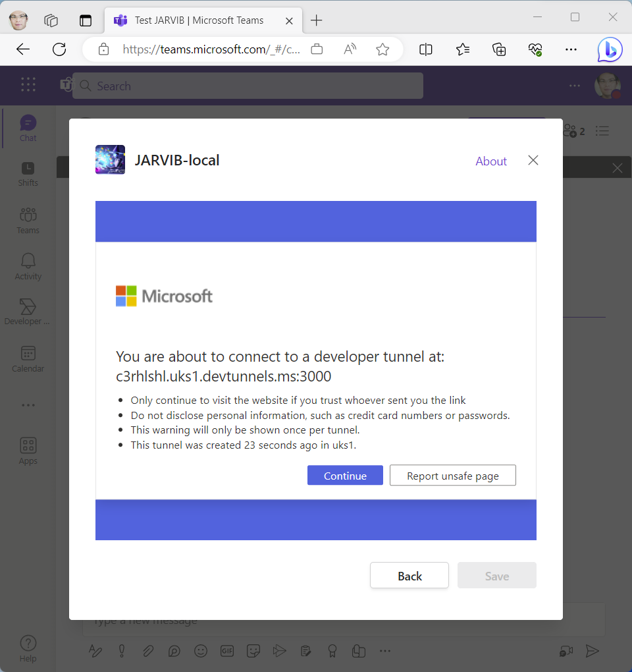Click the Praise badge icon
Viewport: 632px width, 672px height.
pos(332,651)
